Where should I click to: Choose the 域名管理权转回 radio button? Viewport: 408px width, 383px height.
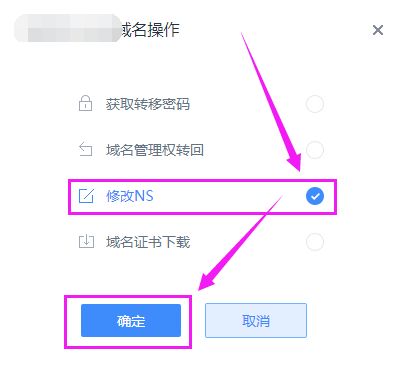315,150
